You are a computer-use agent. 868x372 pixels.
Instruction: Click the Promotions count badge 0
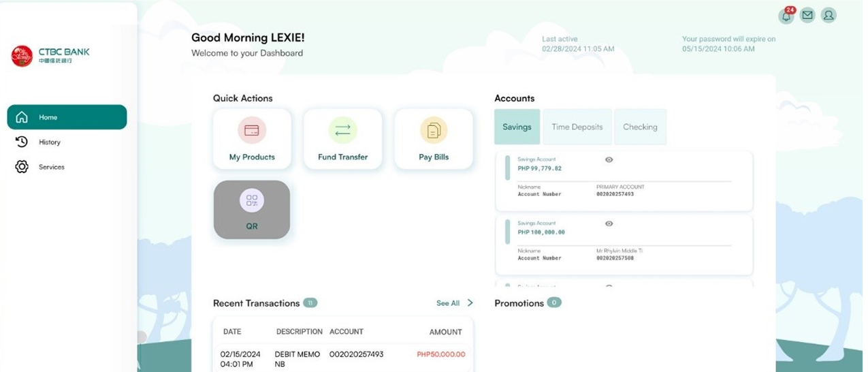554,303
